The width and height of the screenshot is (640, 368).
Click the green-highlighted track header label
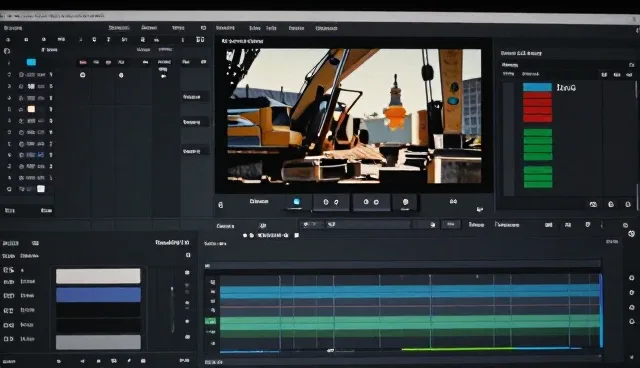pyautogui.click(x=210, y=321)
